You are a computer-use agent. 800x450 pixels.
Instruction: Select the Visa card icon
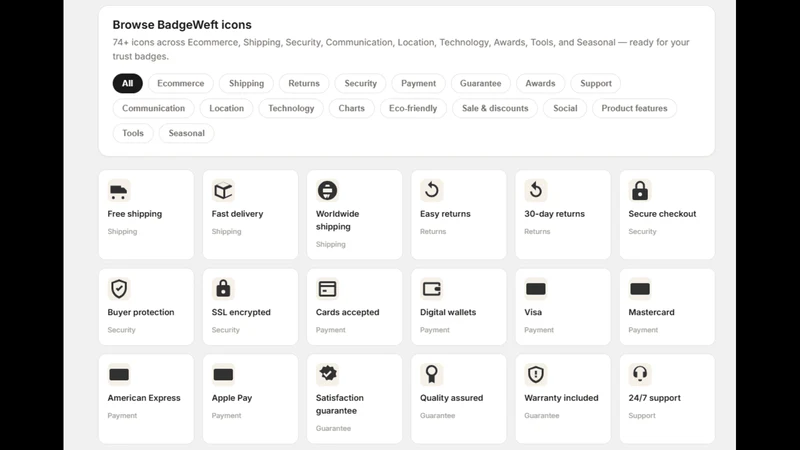536,289
